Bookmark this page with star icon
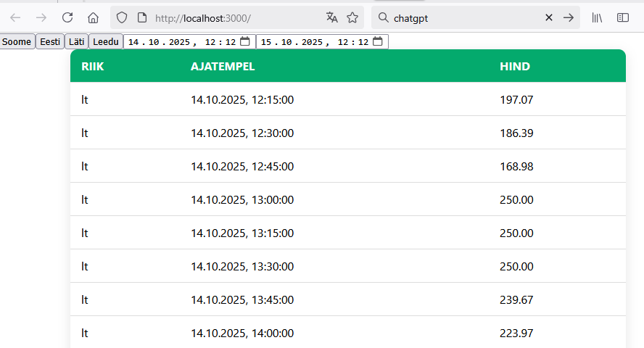Screen dimensions: 644x348 [352, 17]
